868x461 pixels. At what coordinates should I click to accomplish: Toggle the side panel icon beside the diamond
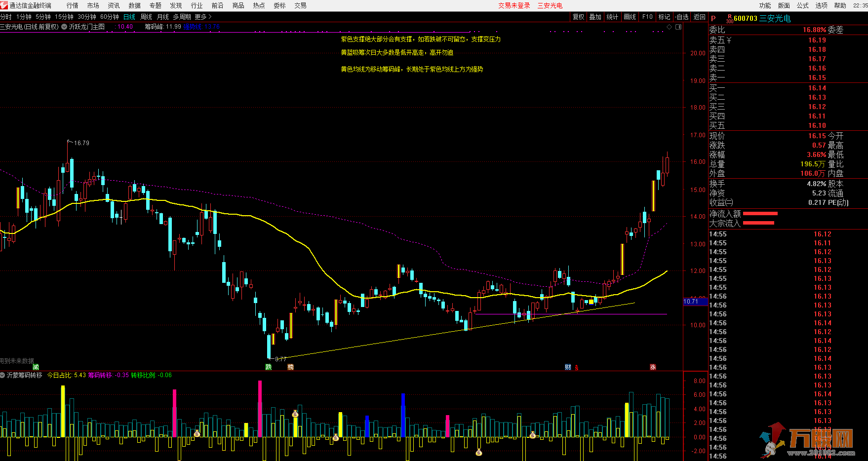pyautogui.click(x=678, y=27)
